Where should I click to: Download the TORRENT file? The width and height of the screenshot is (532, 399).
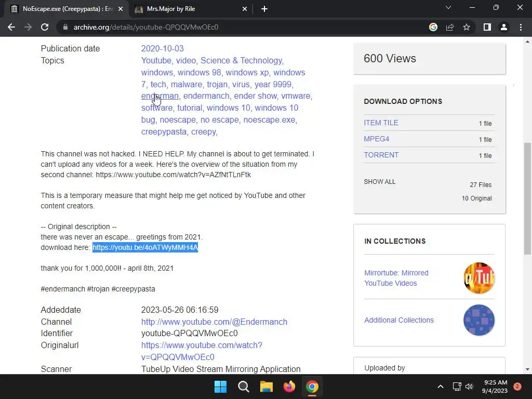pos(381,155)
